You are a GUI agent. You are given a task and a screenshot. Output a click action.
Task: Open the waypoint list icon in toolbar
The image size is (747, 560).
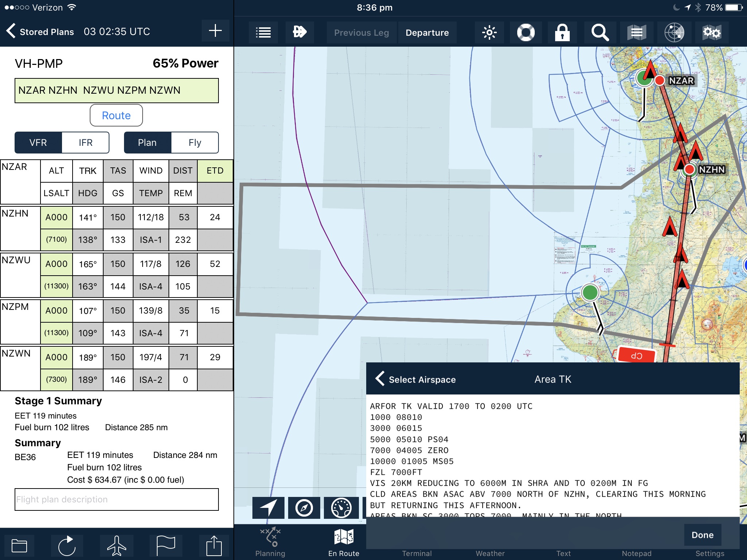click(263, 32)
